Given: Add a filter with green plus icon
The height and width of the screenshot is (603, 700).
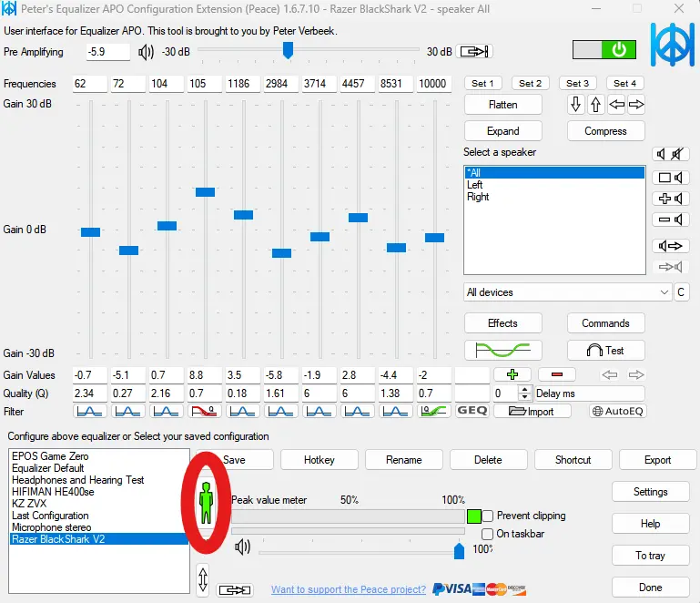Looking at the screenshot, I should click(512, 374).
